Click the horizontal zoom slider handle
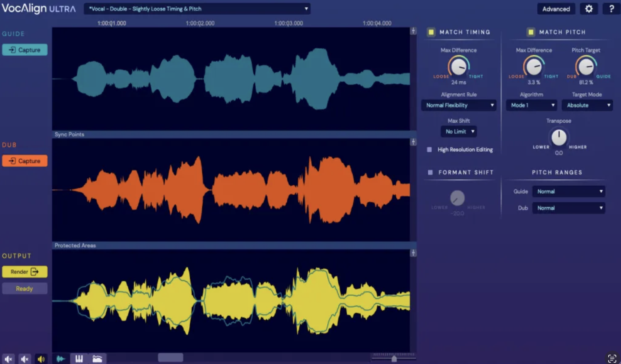 click(394, 359)
